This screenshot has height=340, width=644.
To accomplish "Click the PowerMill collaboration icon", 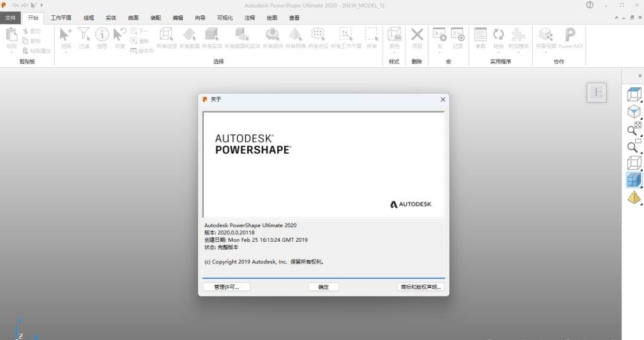I will pos(571,35).
